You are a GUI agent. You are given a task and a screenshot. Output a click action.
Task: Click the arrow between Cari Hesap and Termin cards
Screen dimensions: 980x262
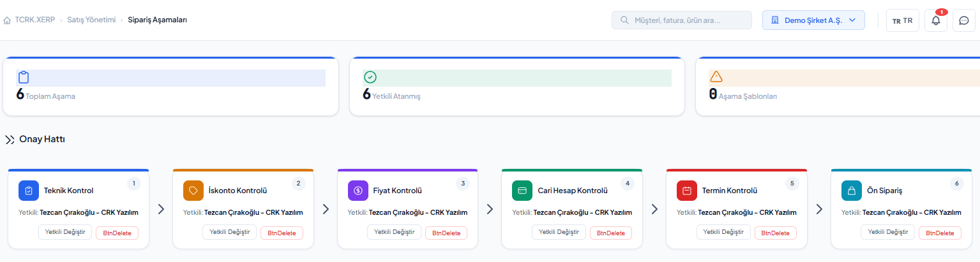click(654, 209)
